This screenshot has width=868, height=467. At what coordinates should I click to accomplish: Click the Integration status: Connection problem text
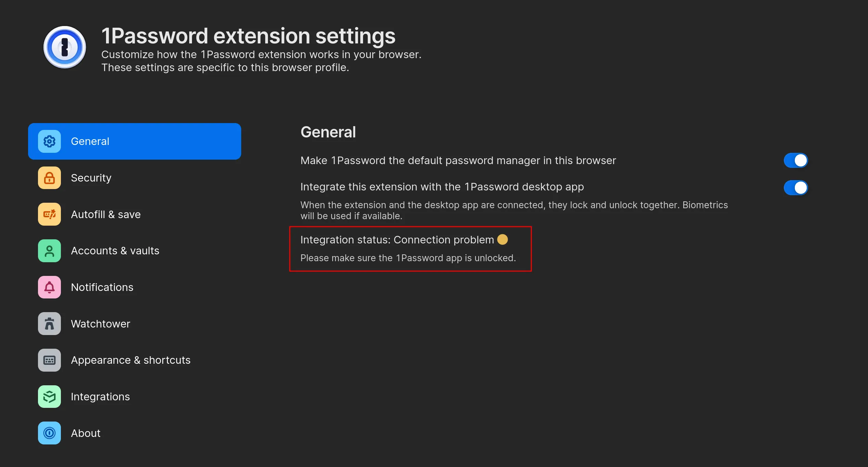(397, 240)
